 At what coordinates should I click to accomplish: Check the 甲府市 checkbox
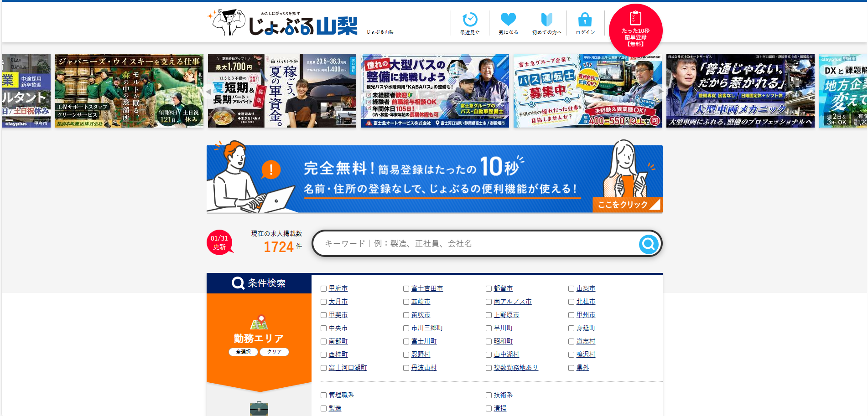(x=323, y=289)
